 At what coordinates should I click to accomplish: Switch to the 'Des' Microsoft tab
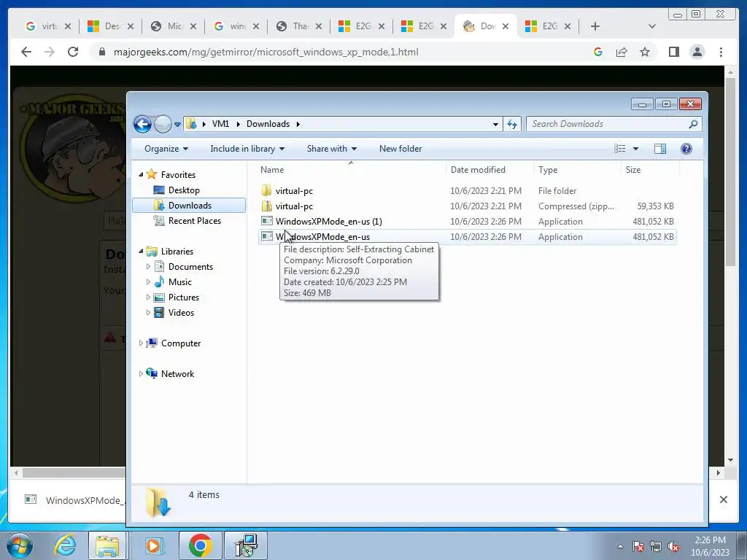pyautogui.click(x=109, y=26)
